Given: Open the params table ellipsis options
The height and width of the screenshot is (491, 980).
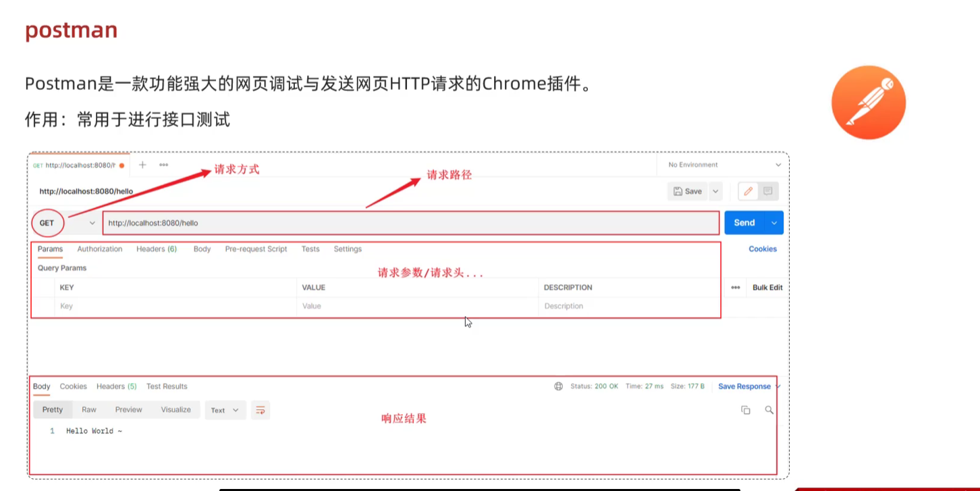Looking at the screenshot, I should (x=736, y=288).
